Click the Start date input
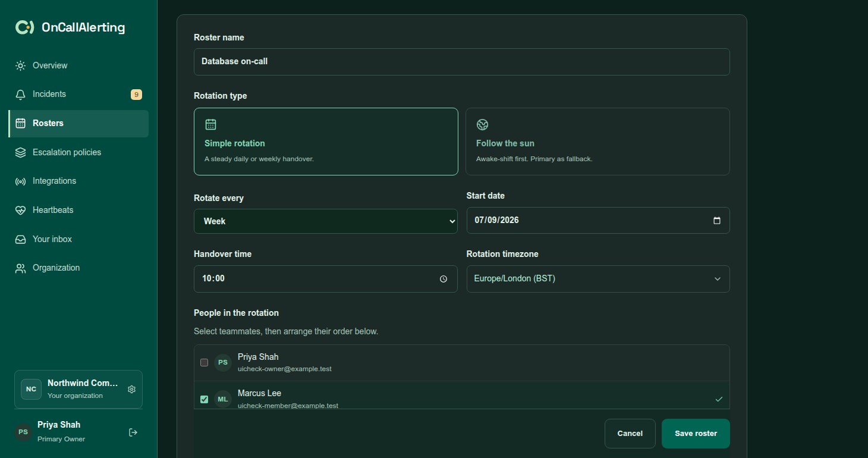868x458 pixels. pos(598,220)
